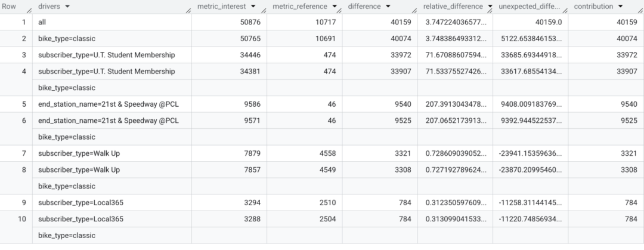This screenshot has width=644, height=250.
Task: Click metric_reference value 4558
Action: tap(328, 154)
